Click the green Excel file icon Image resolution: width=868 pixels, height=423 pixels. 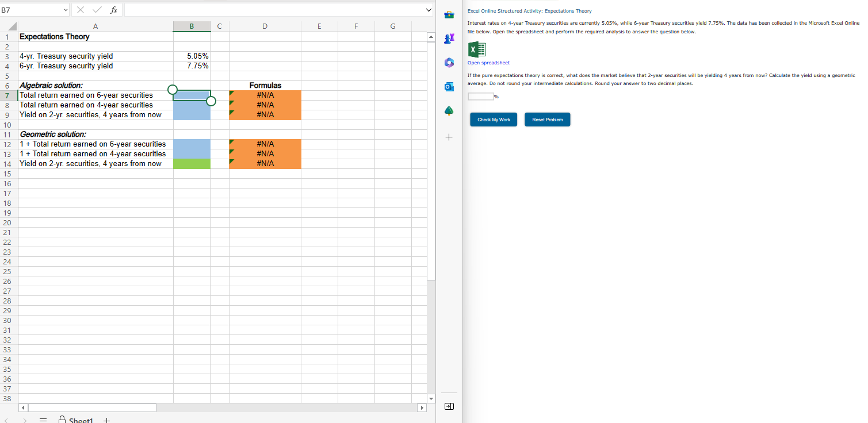(x=477, y=49)
